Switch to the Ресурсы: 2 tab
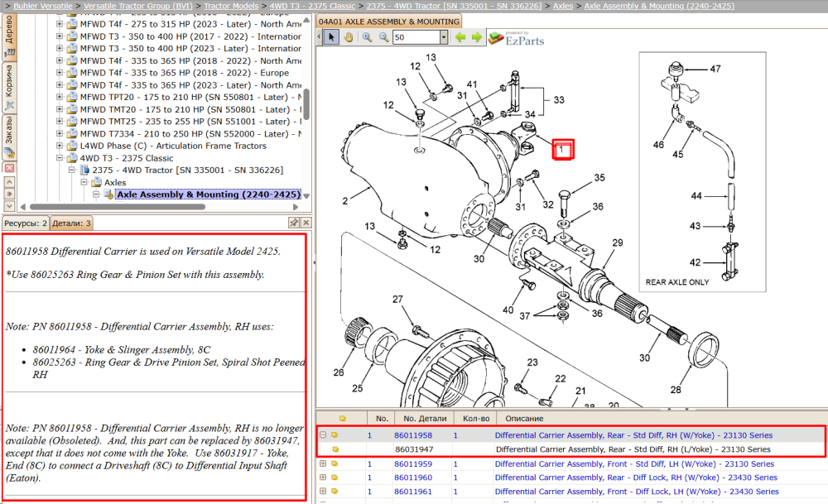 tap(26, 223)
